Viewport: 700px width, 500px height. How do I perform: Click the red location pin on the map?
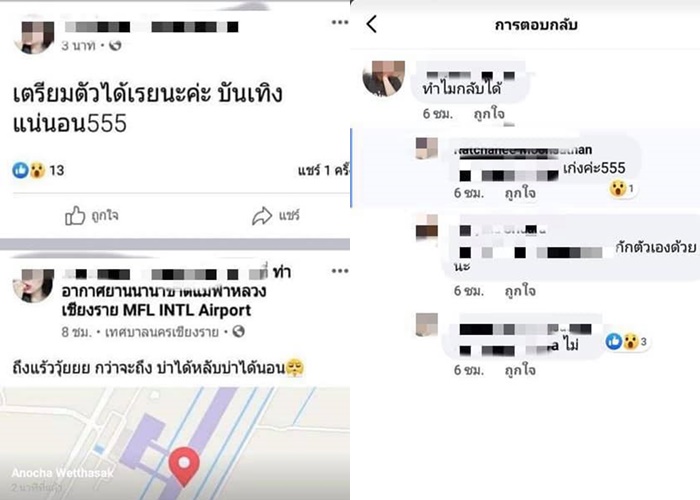(184, 466)
